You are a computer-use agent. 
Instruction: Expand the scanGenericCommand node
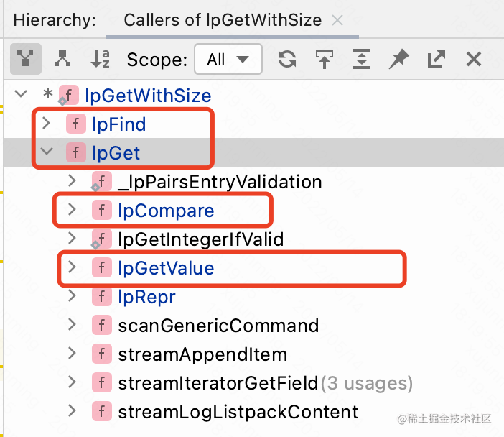[73, 324]
